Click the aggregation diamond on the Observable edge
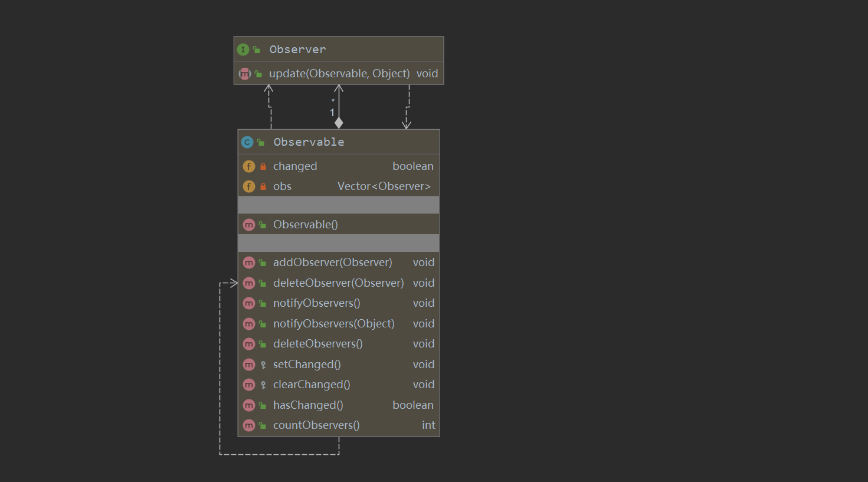This screenshot has width=868, height=482. click(339, 123)
